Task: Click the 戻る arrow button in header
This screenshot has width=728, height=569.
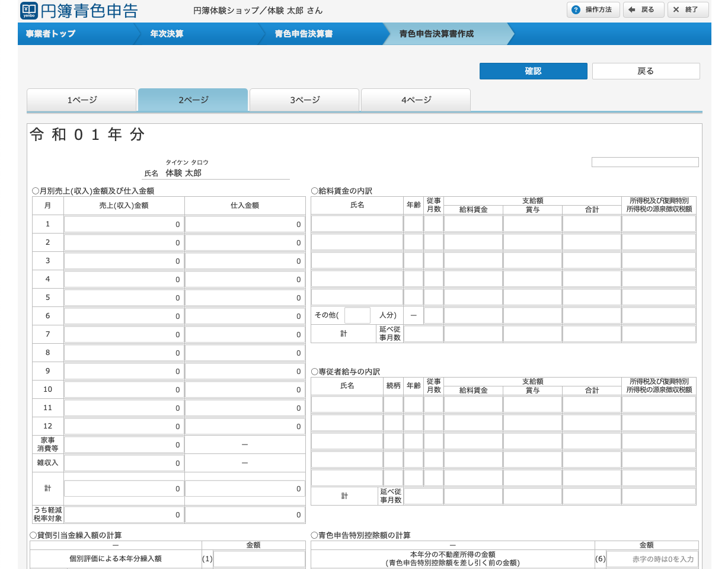Action: pos(643,10)
